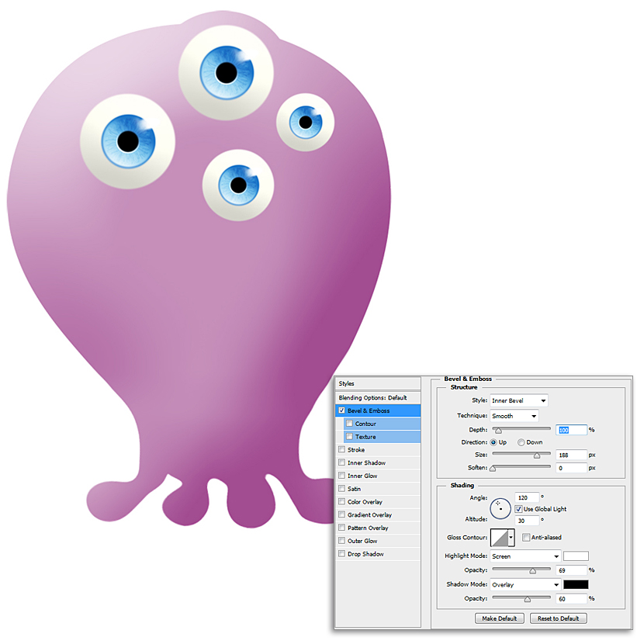Select the Inner Shadow style label
The image size is (644, 644).
tap(366, 463)
